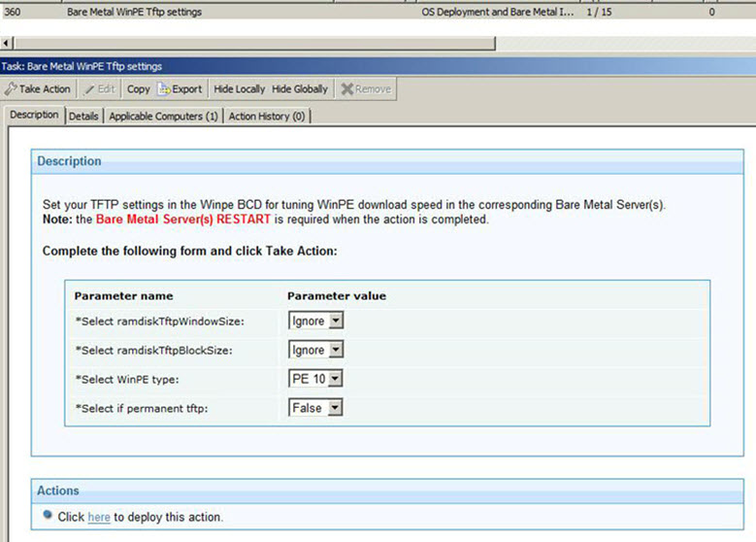This screenshot has width=756, height=542.
Task: Click 'OS Deployment and Bare Metal I...' cell
Action: pyautogui.click(x=498, y=12)
